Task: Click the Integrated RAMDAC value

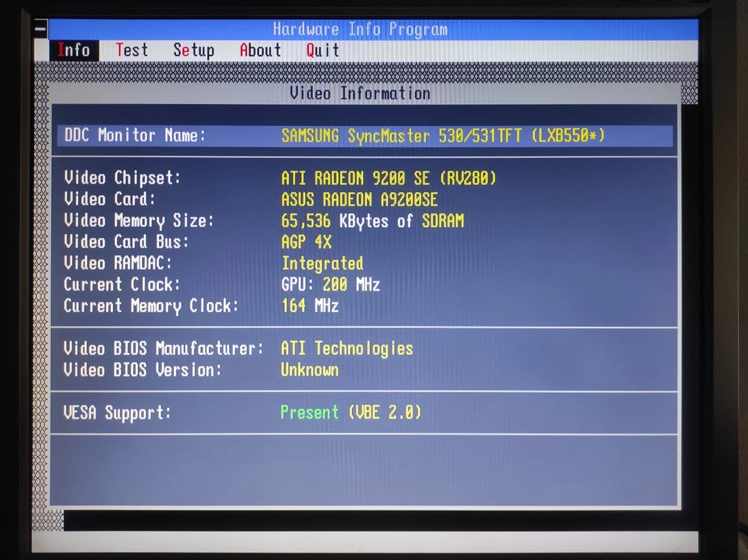Action: pos(322,264)
